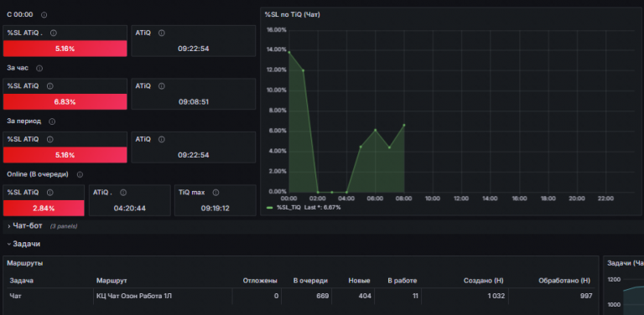Viewport: 644px width, 315px height.
Task: Sort table by Задача column header
Action: 21,281
